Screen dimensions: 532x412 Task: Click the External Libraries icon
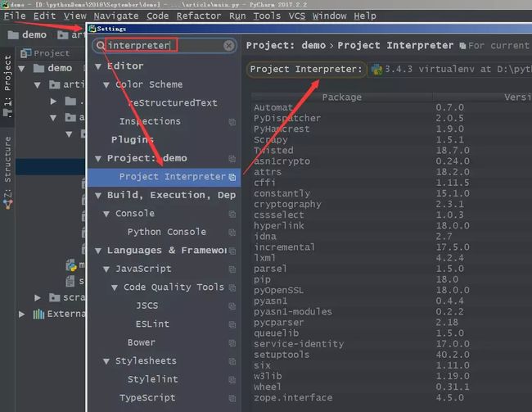38,315
